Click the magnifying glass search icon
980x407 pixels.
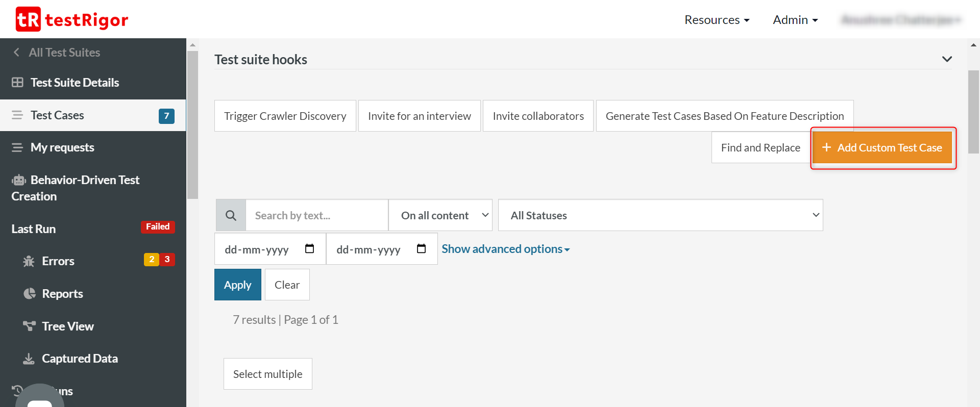pyautogui.click(x=231, y=215)
